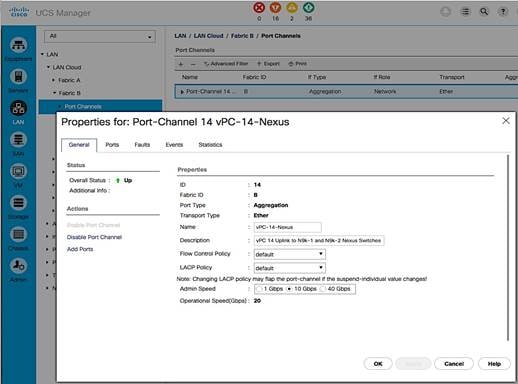Click Fabric B in breadcrumb

point(242,36)
